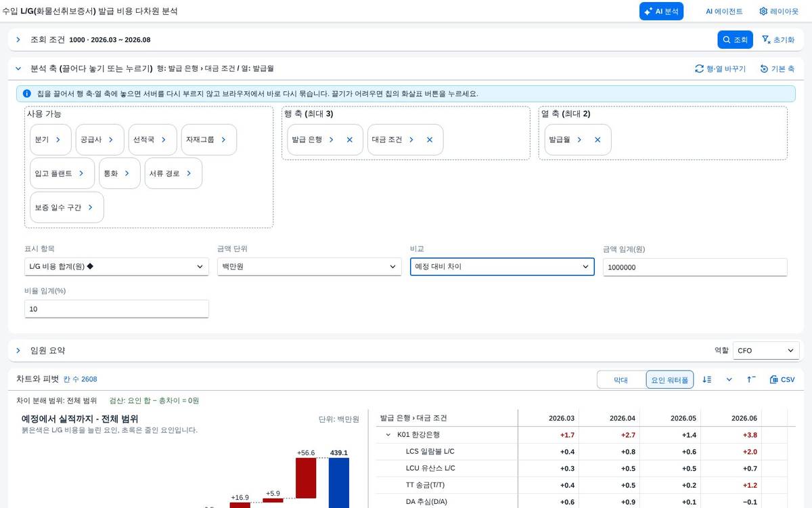Run the 조회 search button
The image size is (812, 508).
pos(735,39)
